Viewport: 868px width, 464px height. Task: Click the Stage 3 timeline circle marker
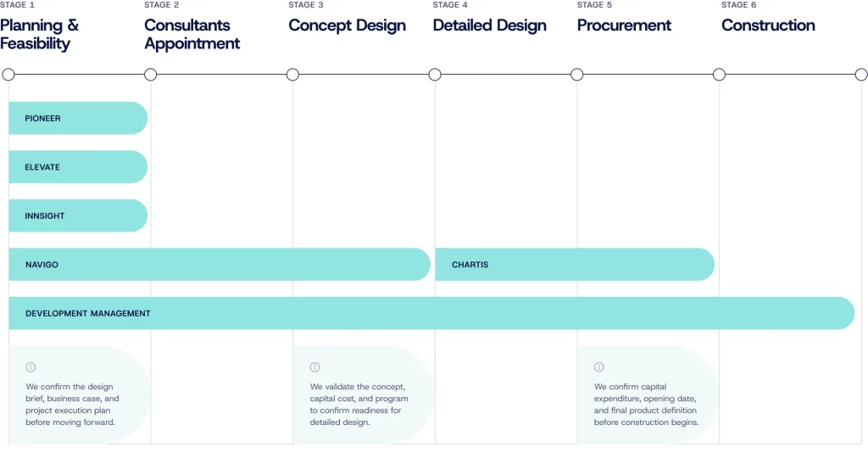point(292,75)
